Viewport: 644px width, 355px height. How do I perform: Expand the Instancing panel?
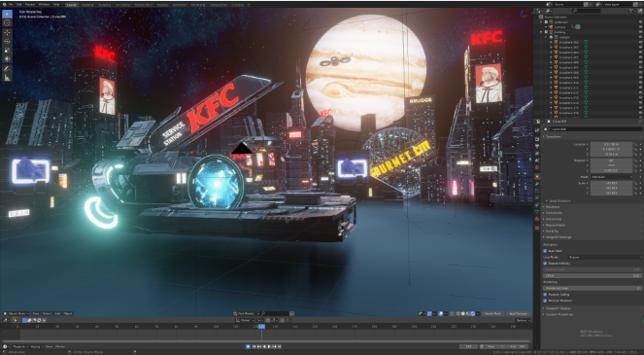[x=553, y=219]
